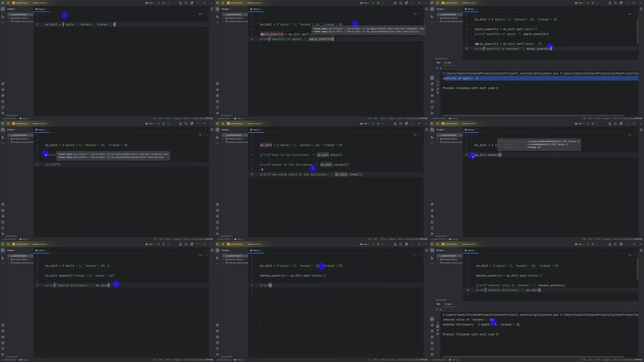Open Project view dropdown in the print("") tooltip frame
The image size is (644, 362).
(x=12, y=130)
